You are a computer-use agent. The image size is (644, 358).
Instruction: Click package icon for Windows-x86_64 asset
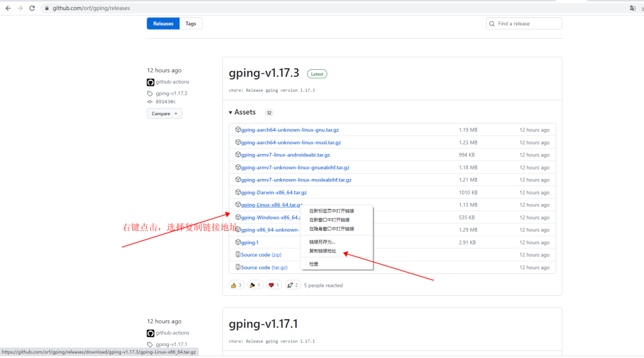[x=238, y=217]
